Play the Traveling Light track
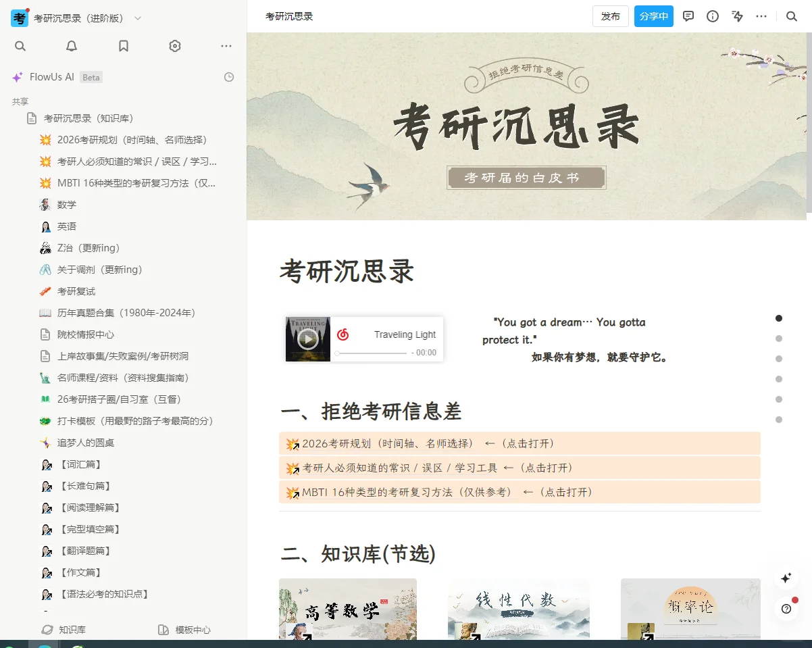The image size is (812, 648). coord(308,339)
